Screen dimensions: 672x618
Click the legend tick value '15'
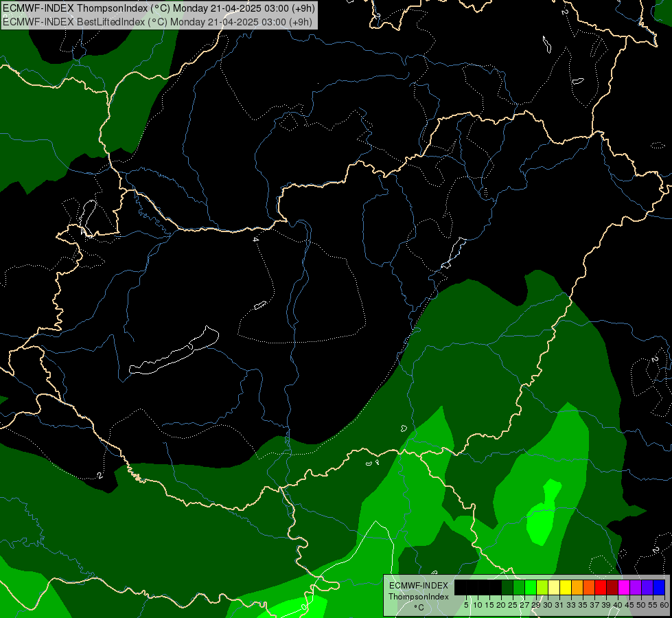489,605
